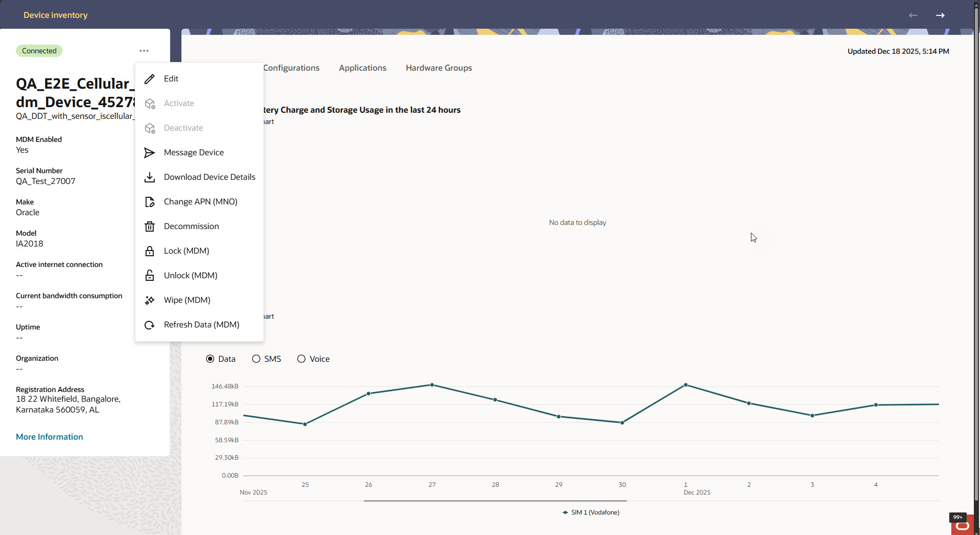980x535 pixels.
Task: Click the Refresh Data (MDM) icon
Action: pyautogui.click(x=149, y=325)
